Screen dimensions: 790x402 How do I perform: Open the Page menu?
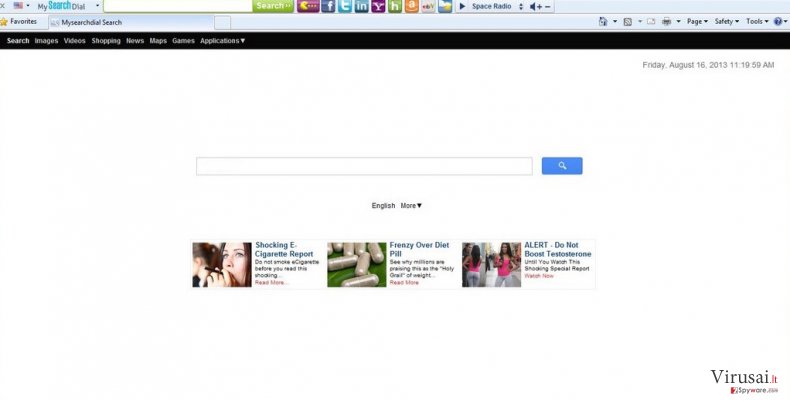(x=697, y=22)
